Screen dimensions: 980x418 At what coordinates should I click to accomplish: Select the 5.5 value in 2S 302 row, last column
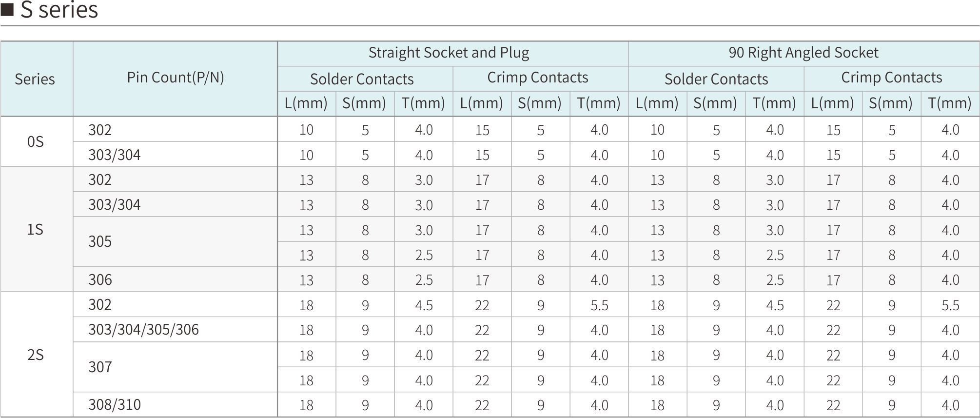(950, 305)
